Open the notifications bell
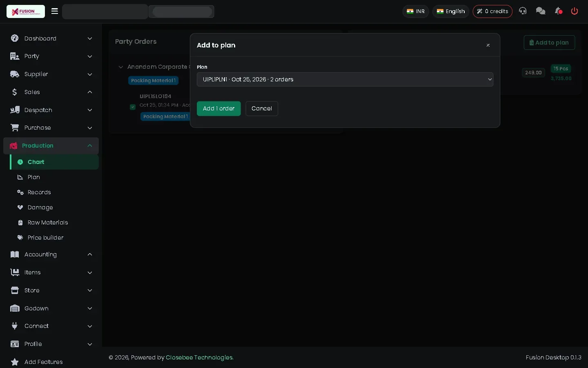 (x=559, y=11)
